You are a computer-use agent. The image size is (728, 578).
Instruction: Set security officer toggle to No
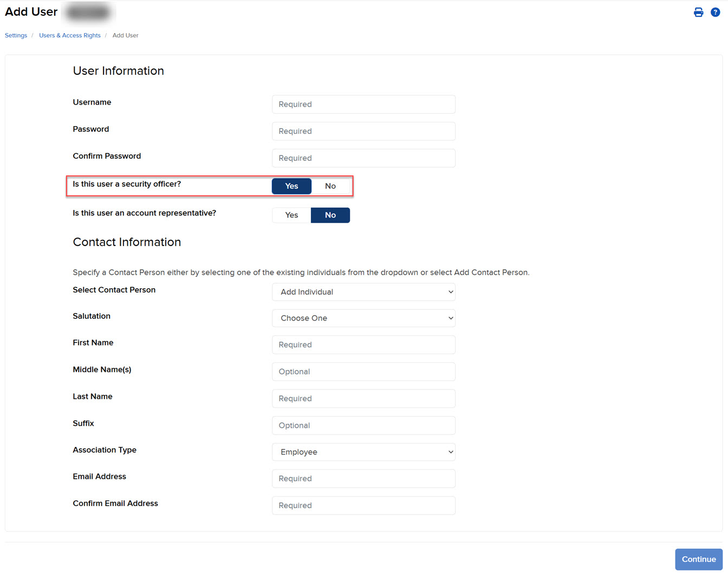click(330, 186)
